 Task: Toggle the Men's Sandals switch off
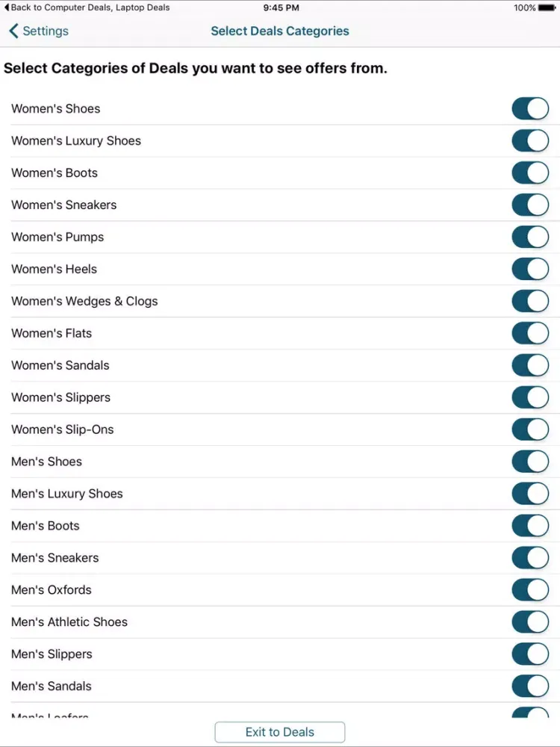click(530, 686)
